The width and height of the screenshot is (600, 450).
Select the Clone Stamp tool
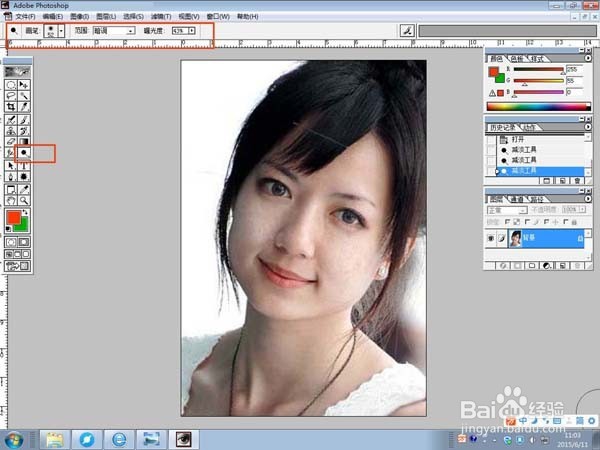pyautogui.click(x=11, y=131)
